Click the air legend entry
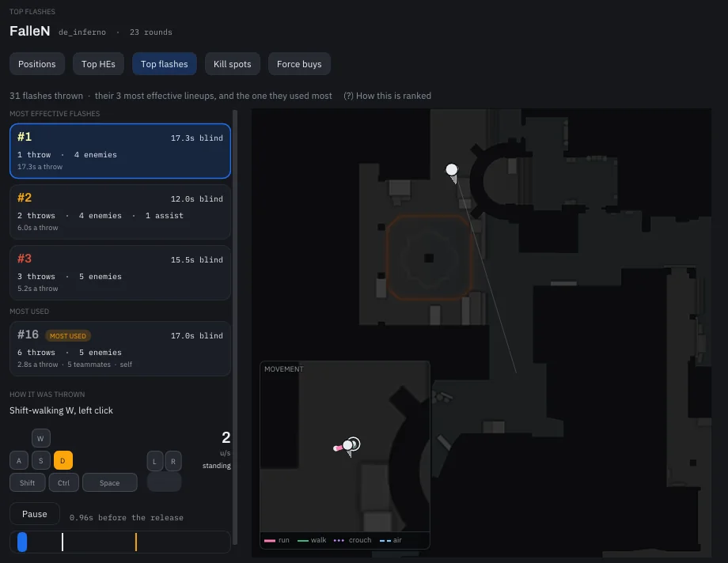 (391, 540)
